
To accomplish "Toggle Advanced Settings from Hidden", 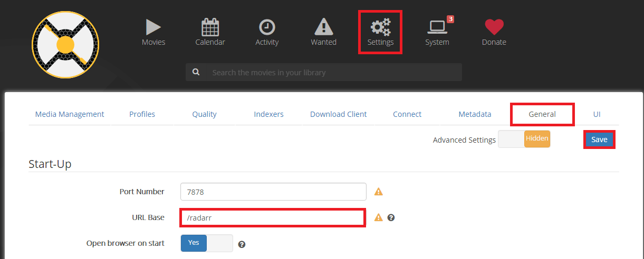I will tap(524, 139).
